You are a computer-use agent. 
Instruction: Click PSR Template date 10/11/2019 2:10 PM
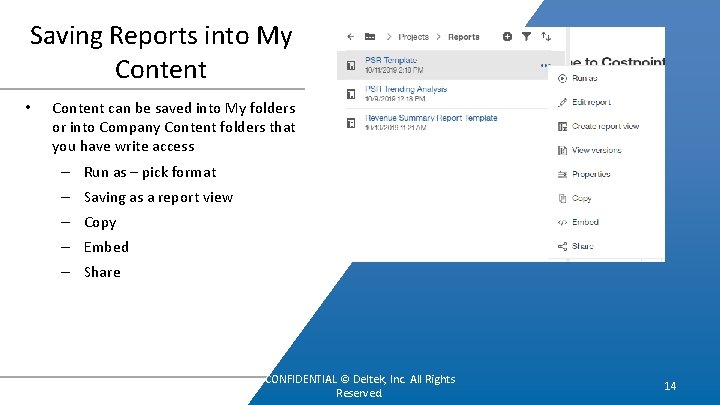(x=394, y=70)
